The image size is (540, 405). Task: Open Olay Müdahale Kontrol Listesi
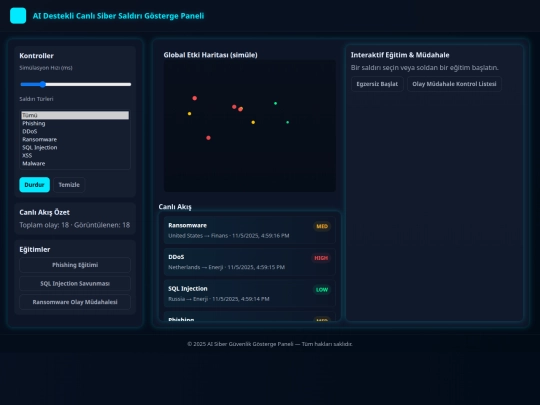[x=454, y=84]
